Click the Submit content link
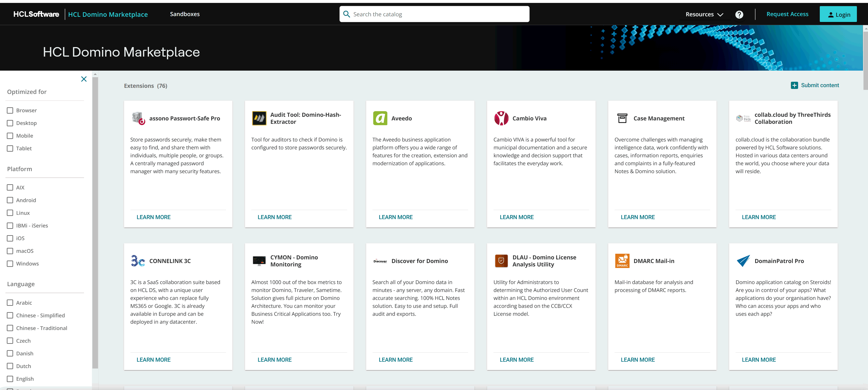Image resolution: width=868 pixels, height=390 pixels. (820, 85)
